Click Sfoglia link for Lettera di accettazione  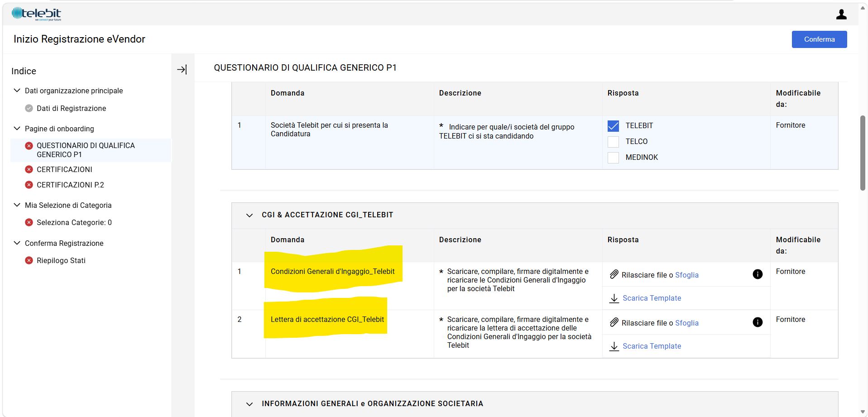pos(687,323)
